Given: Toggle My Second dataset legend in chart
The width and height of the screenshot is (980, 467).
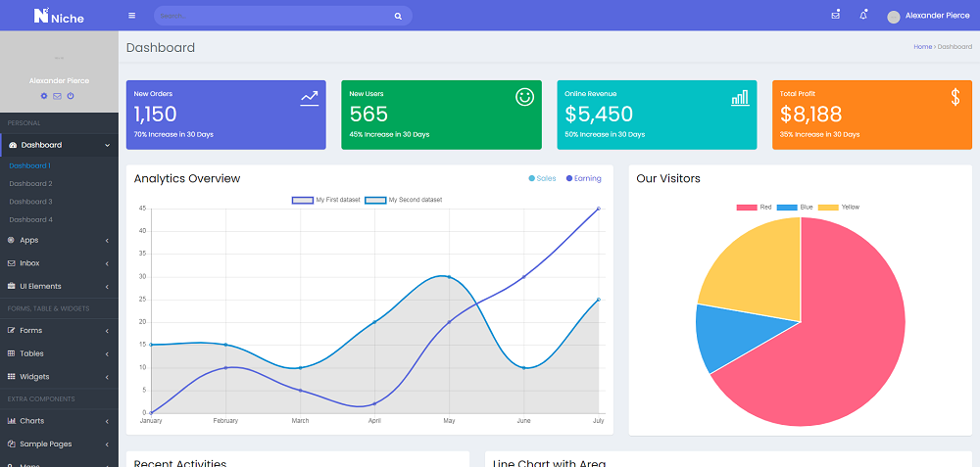Looking at the screenshot, I should pos(403,200).
